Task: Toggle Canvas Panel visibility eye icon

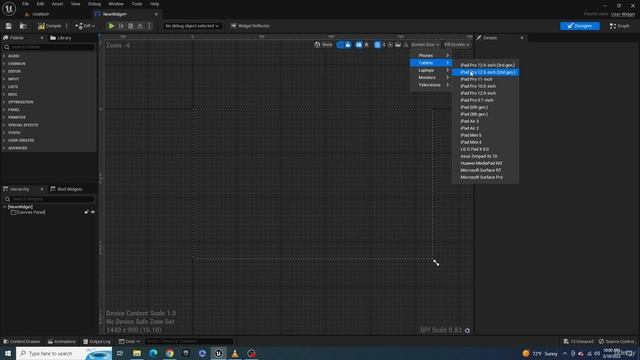Action: coord(93,212)
